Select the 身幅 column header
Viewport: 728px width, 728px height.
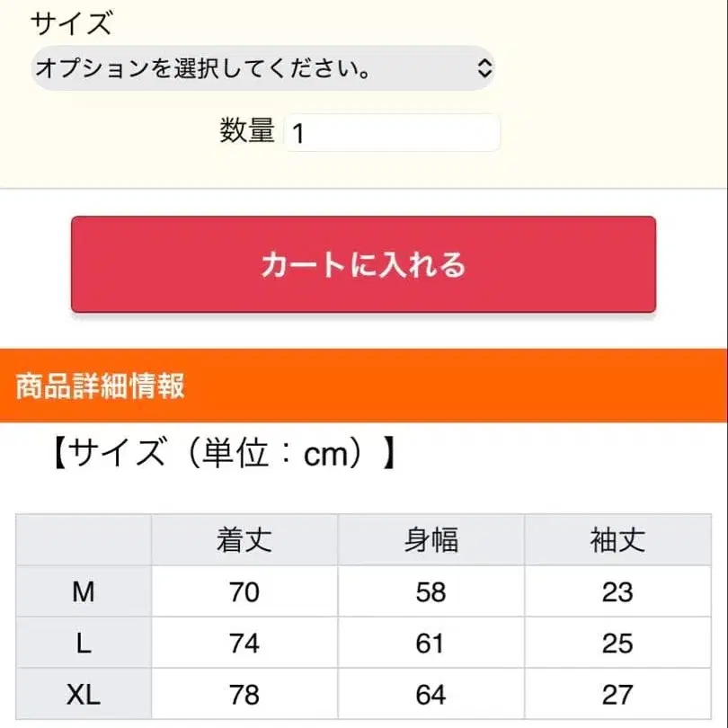[x=431, y=540]
